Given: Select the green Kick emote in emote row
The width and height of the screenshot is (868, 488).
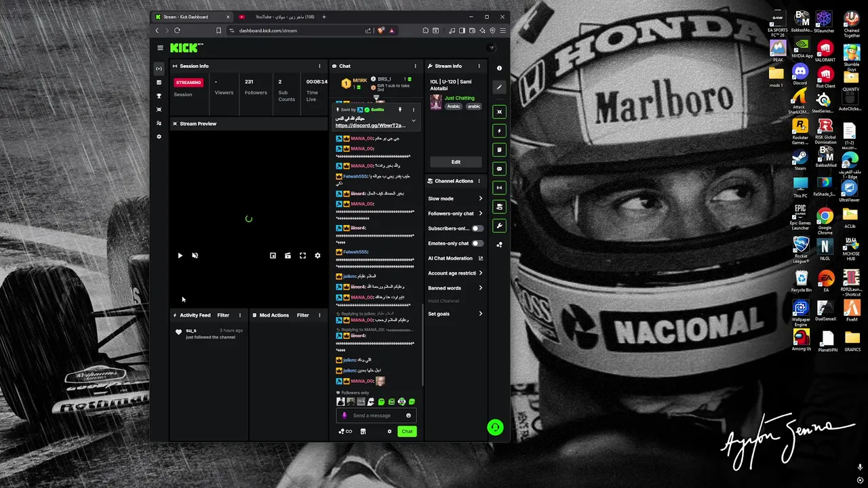Looking at the screenshot, I should pyautogui.click(x=381, y=402).
